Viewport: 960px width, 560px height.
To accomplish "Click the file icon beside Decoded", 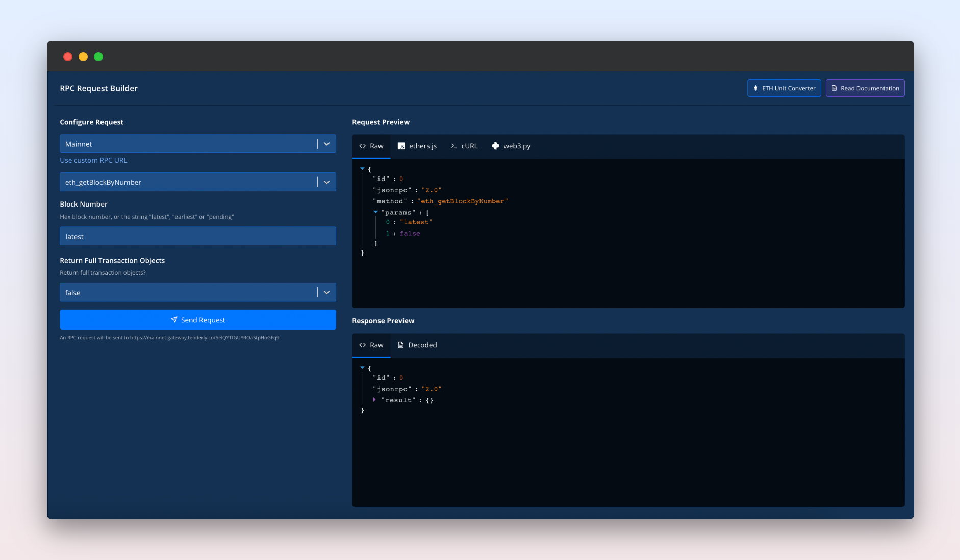I will coord(400,345).
